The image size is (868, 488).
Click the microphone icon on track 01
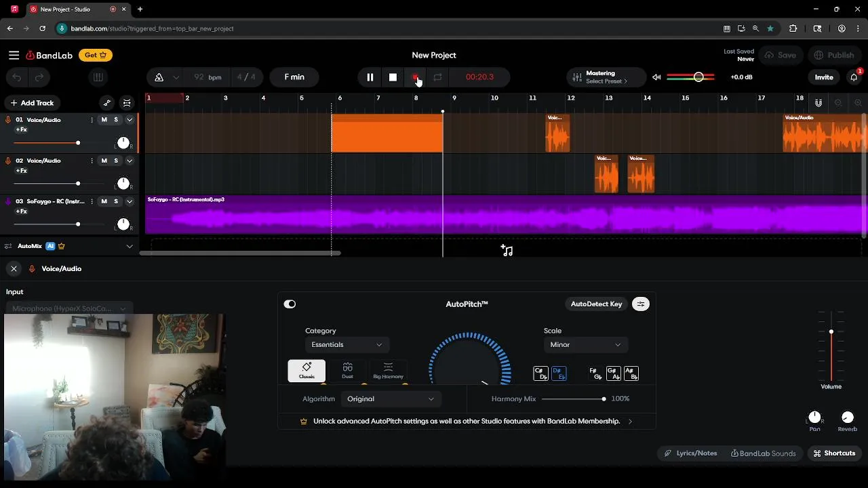click(8, 120)
